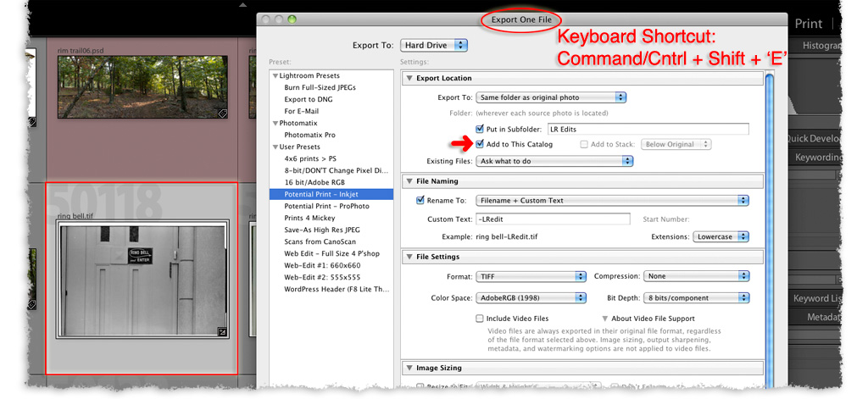Click the badge icon on ring bell.tif thumbnail
This screenshot has height=399, width=868.
coord(222,332)
